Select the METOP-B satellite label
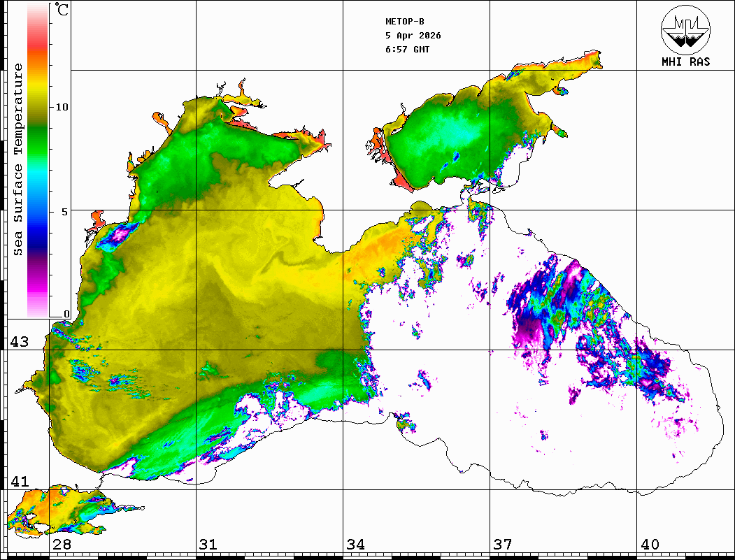 [405, 22]
